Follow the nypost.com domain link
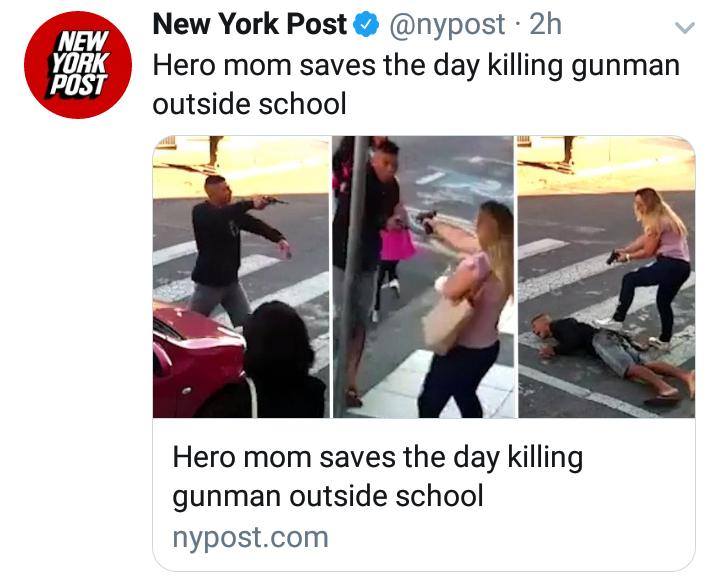720x588 pixels. (x=251, y=538)
